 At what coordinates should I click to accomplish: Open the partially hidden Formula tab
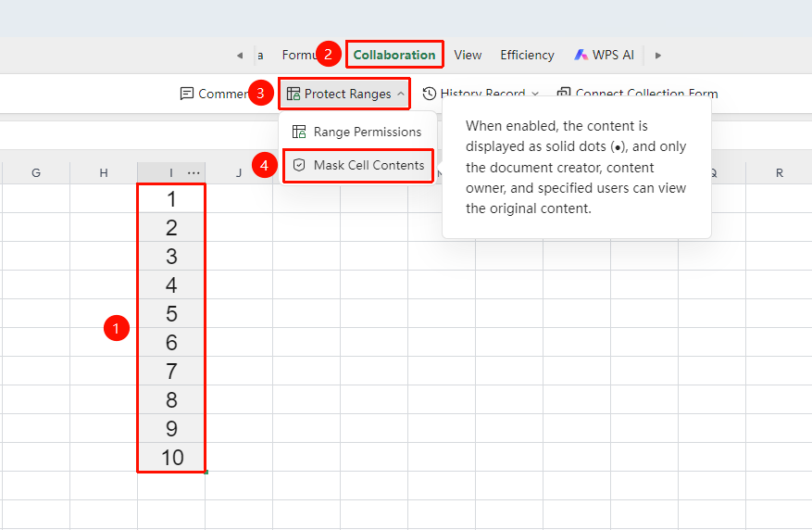click(x=298, y=55)
